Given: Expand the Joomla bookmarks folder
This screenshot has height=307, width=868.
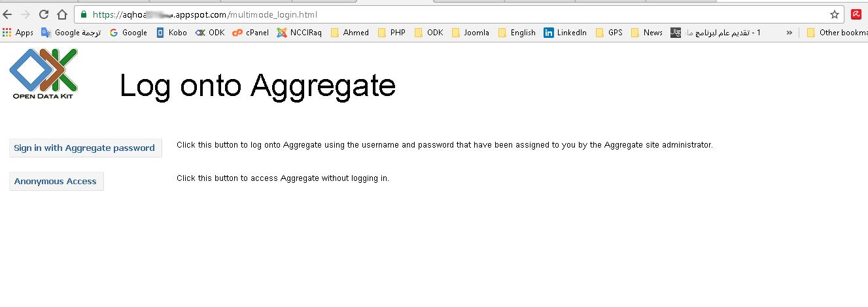Looking at the screenshot, I should pyautogui.click(x=470, y=33).
